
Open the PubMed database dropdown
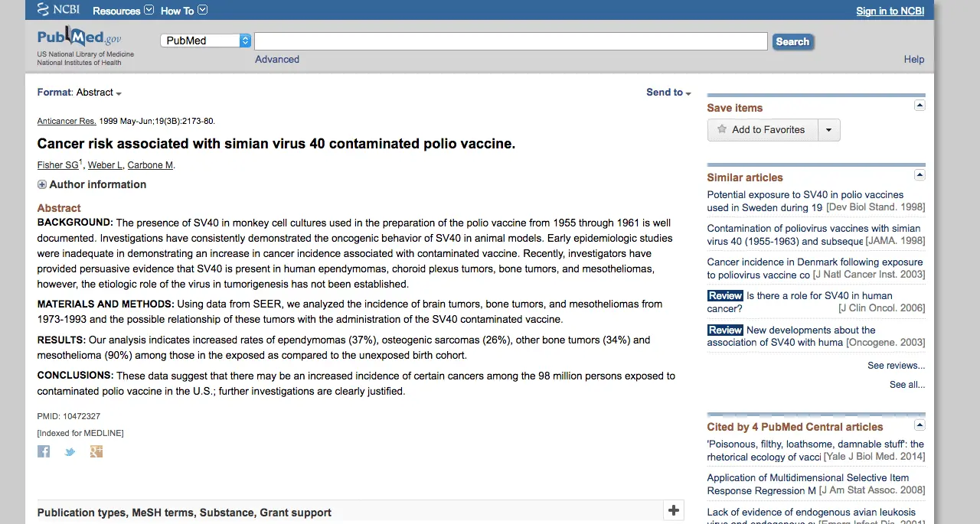tap(206, 41)
